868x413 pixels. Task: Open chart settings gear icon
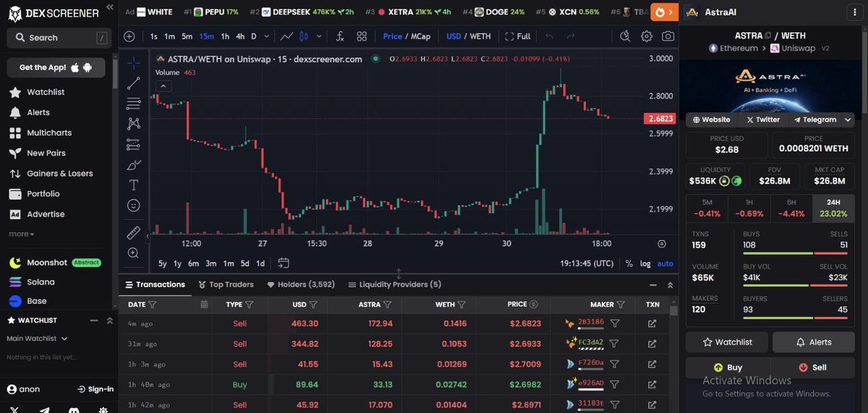pyautogui.click(x=647, y=36)
